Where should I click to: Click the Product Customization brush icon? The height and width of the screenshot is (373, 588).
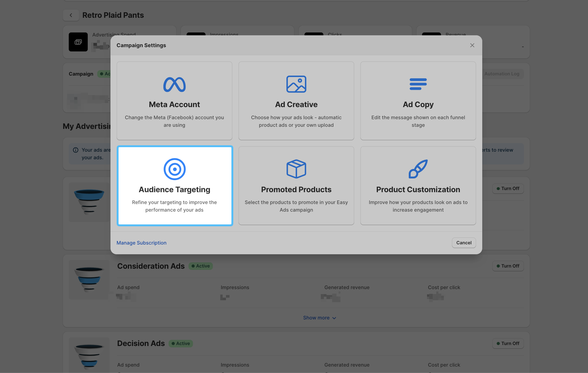(418, 169)
